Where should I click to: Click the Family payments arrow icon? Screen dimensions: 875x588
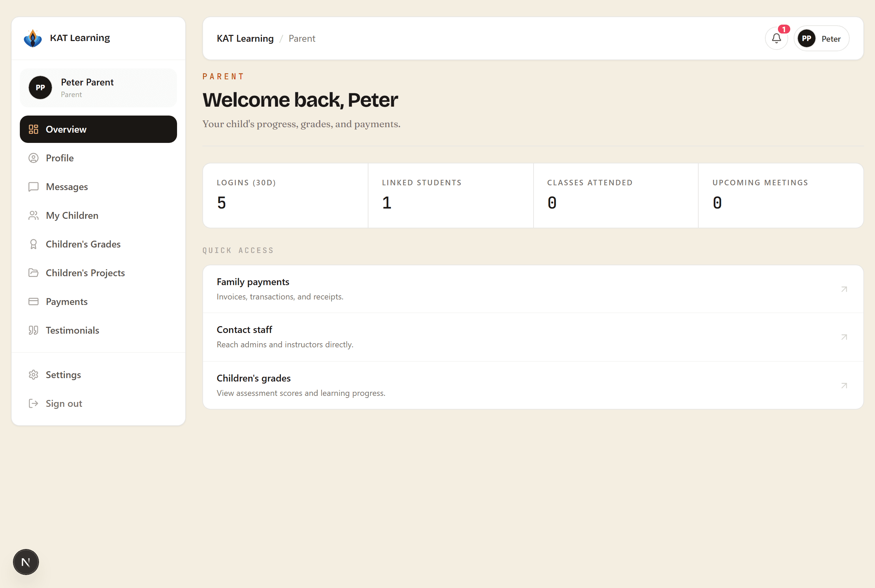[844, 289]
